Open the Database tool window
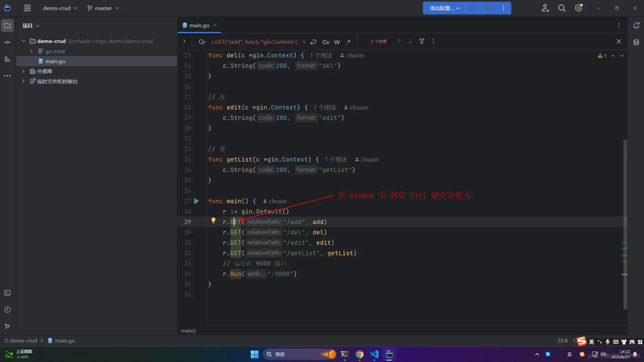Screen dimensions: 644x362 pyautogui.click(x=636, y=42)
